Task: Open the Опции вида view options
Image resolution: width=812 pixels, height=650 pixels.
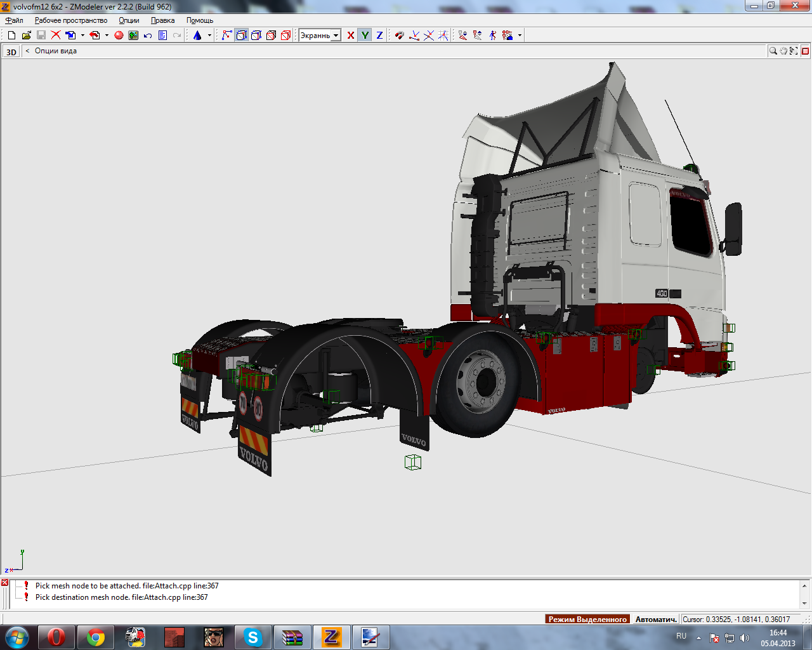Action: 56,51
